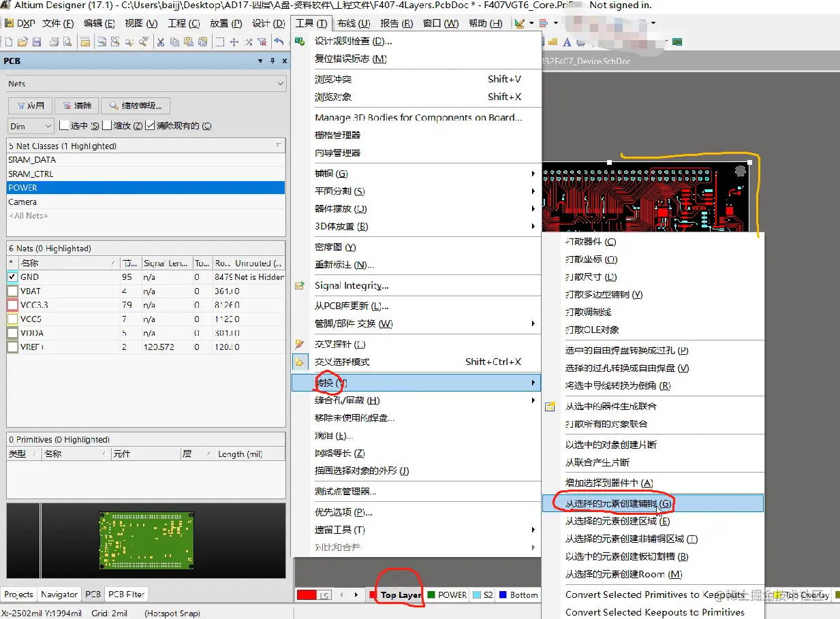The width and height of the screenshot is (840, 619).
Task: Click the 应用 apply filter button
Action: (x=30, y=106)
